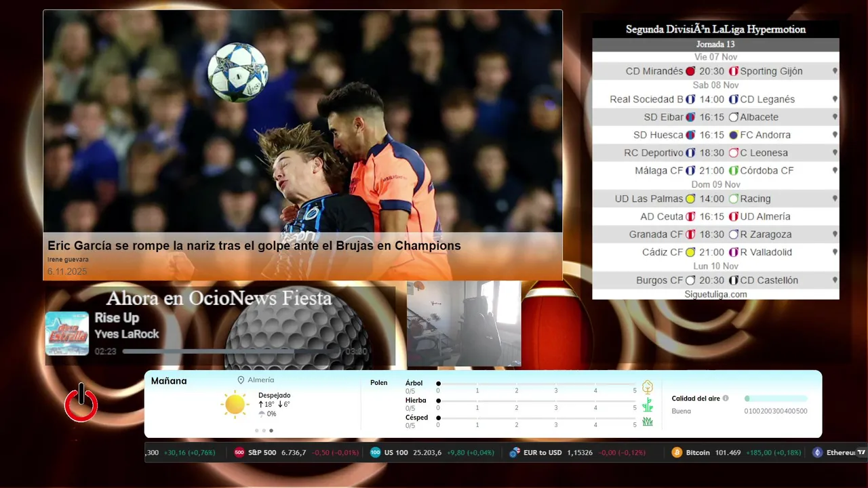The width and height of the screenshot is (868, 488).
Task: Click the Césped grass pollen icon
Action: [648, 422]
